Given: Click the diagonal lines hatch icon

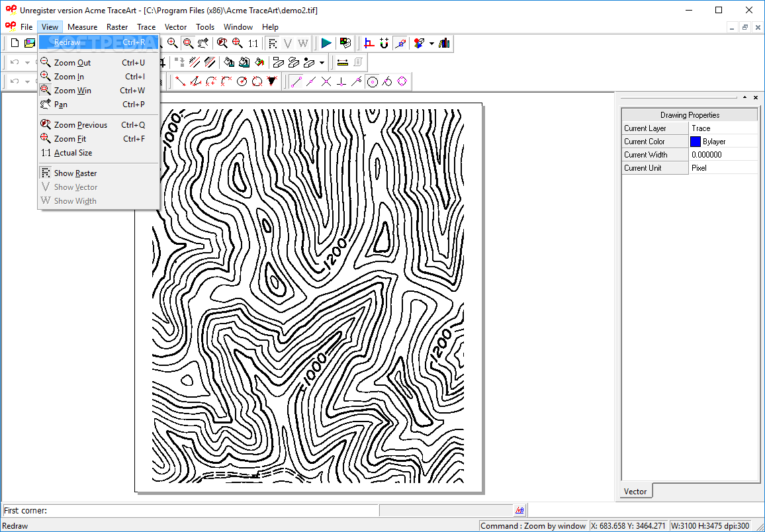Looking at the screenshot, I should point(195,62).
